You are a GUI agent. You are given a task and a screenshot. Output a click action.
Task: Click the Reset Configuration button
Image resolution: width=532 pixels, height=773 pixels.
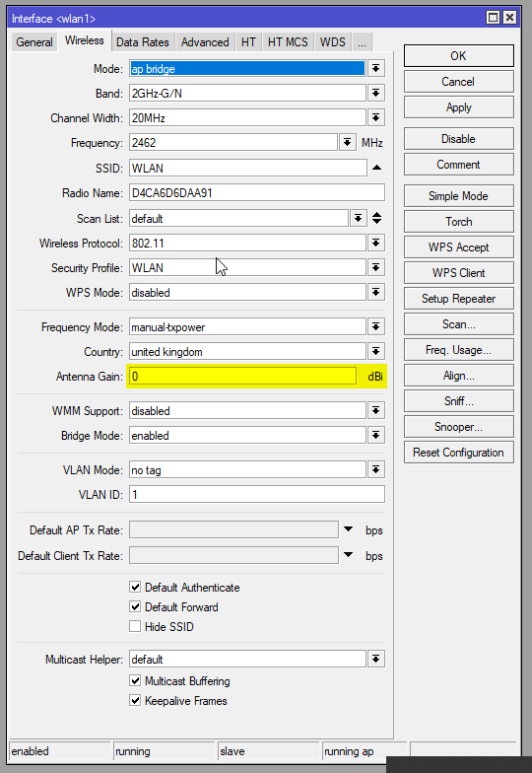tap(459, 452)
